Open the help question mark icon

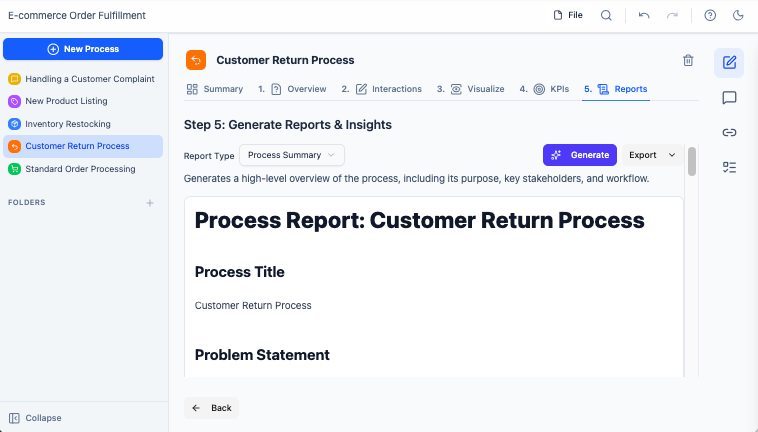(x=710, y=16)
